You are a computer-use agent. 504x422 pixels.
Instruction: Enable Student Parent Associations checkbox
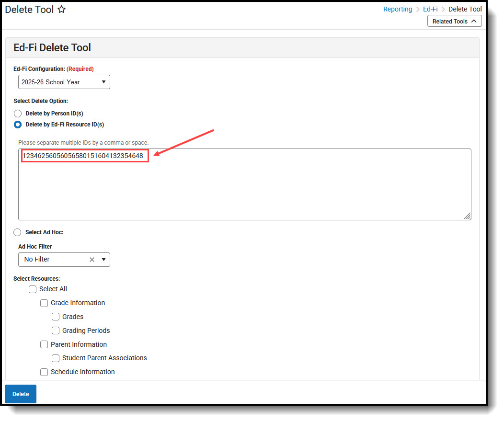(55, 358)
